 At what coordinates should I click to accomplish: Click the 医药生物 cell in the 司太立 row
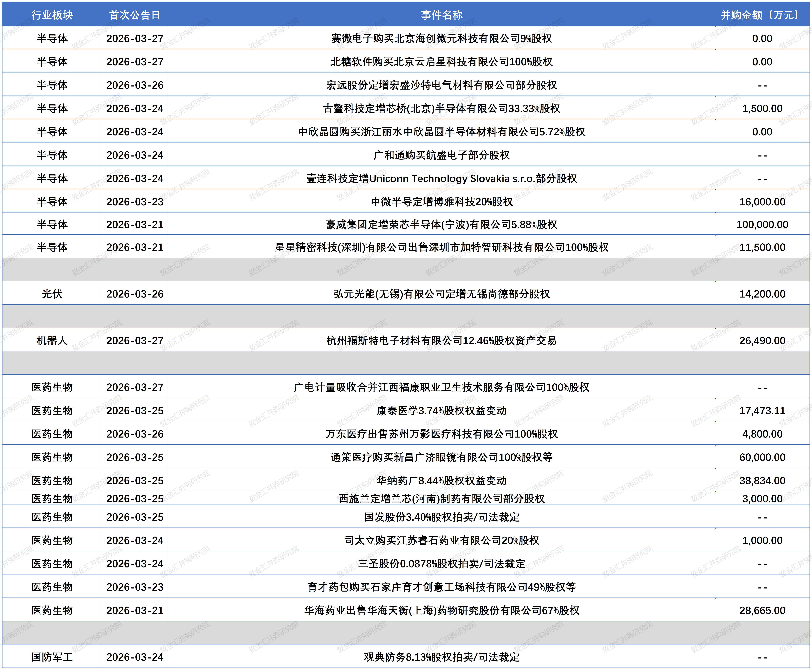pyautogui.click(x=52, y=541)
